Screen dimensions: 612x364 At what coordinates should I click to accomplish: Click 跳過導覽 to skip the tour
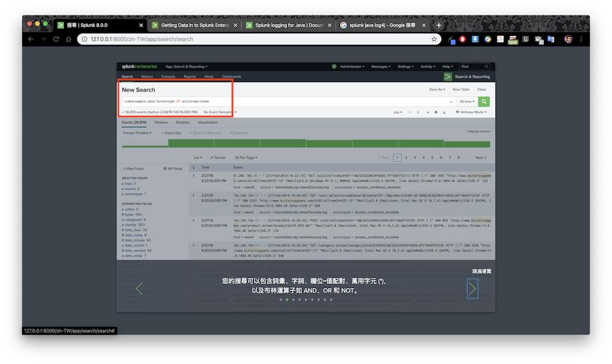(482, 271)
